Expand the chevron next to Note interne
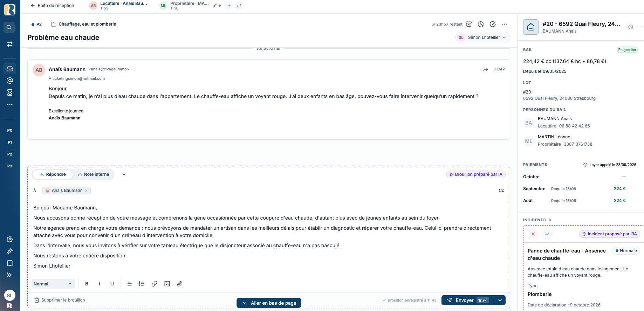The height and width of the screenshot is (311, 644). coord(124,174)
